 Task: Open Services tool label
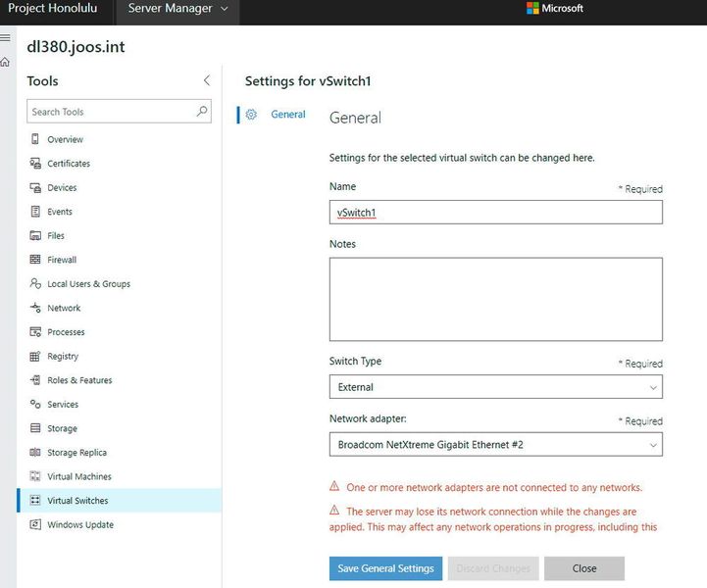tap(63, 405)
